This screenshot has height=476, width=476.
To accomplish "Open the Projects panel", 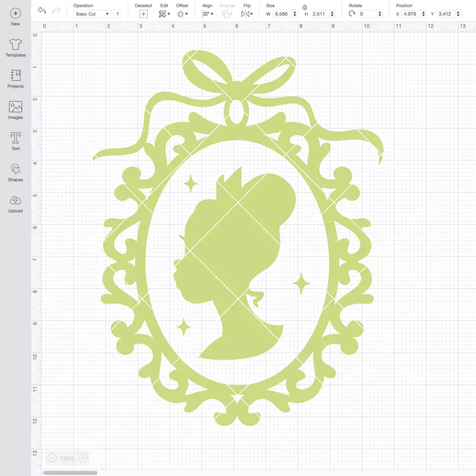I will tap(16, 79).
